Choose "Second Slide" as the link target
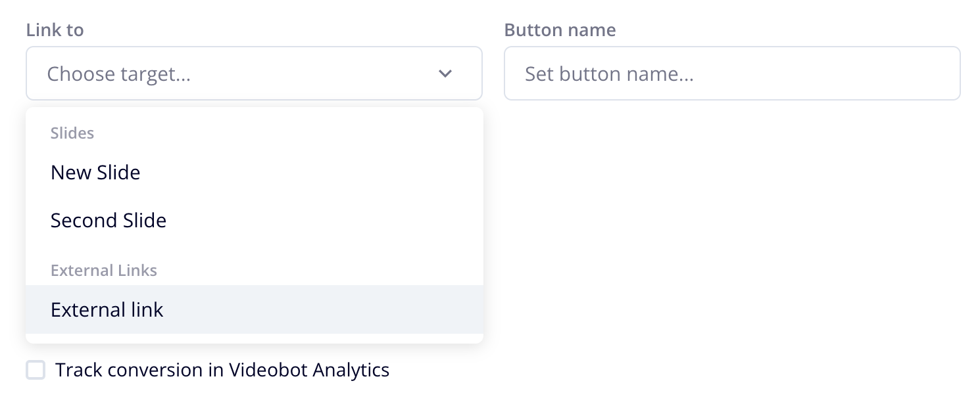 [109, 220]
